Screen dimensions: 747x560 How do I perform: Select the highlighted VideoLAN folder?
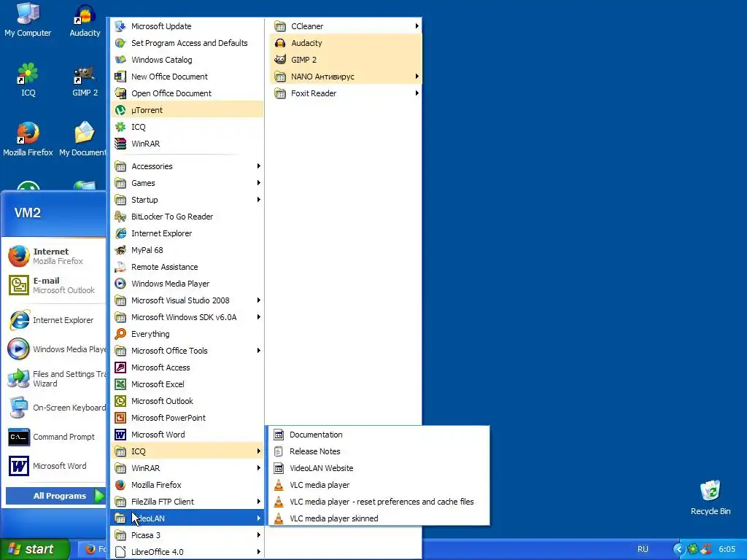(x=187, y=518)
